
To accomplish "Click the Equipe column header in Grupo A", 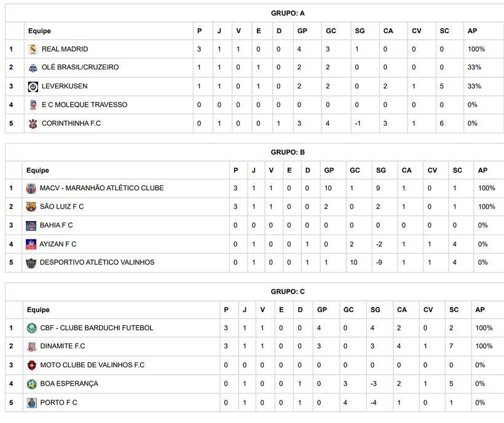I will (39, 31).
